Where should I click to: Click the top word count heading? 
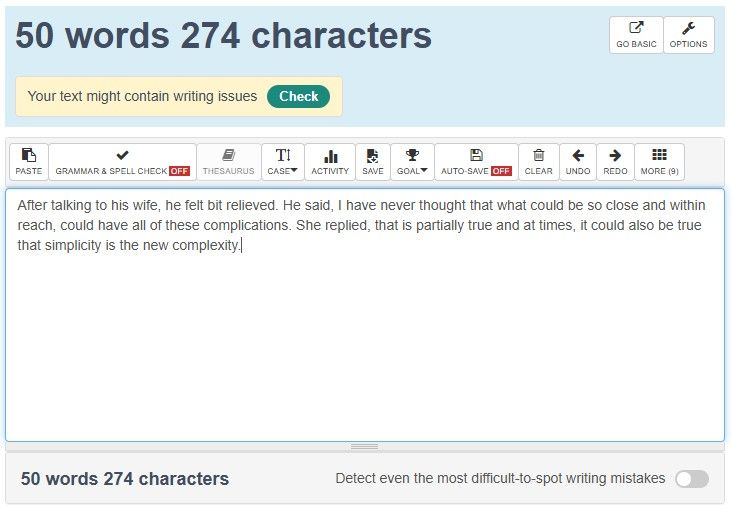223,36
